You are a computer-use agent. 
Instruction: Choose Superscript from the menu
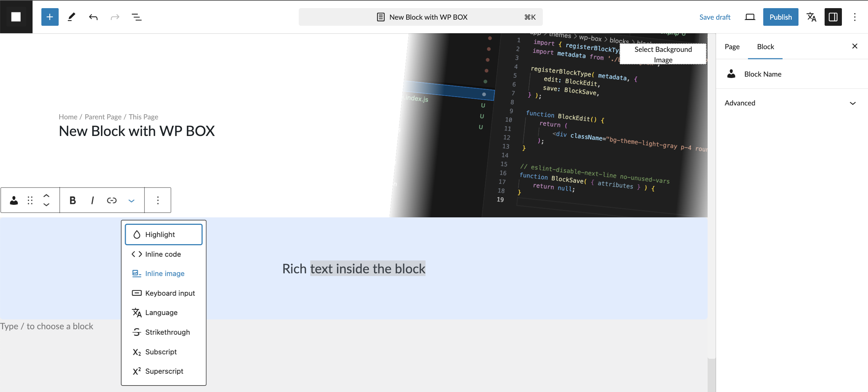[x=164, y=371]
